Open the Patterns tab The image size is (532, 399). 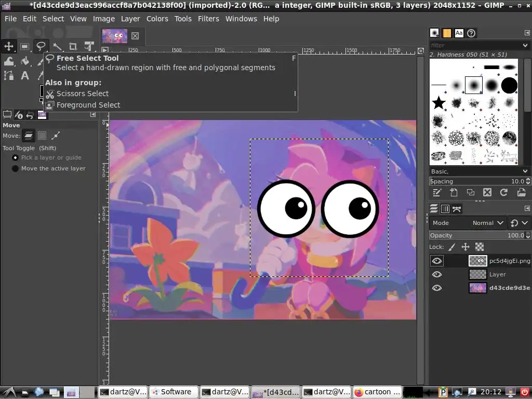tap(447, 33)
